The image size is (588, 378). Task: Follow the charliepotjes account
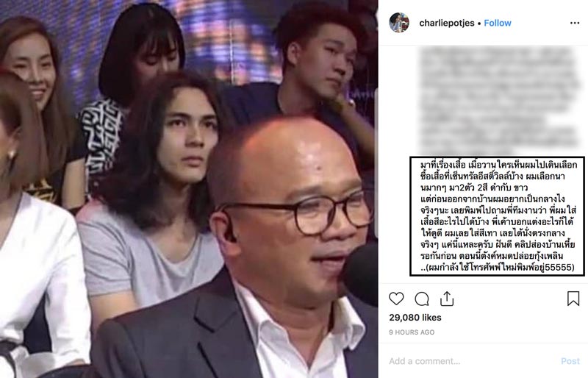click(x=498, y=23)
